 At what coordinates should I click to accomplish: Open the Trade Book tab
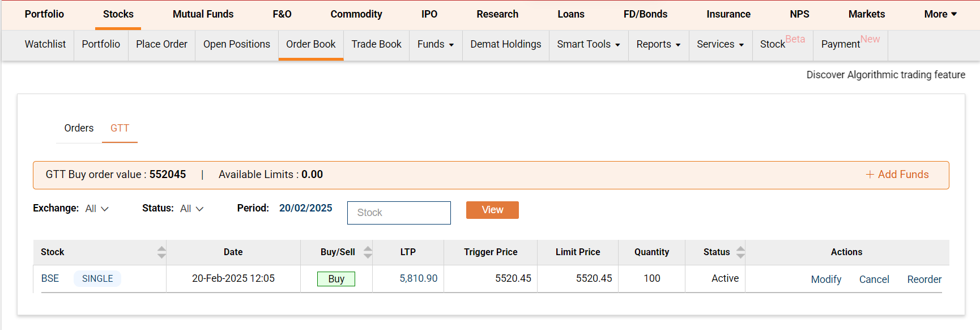click(x=376, y=44)
